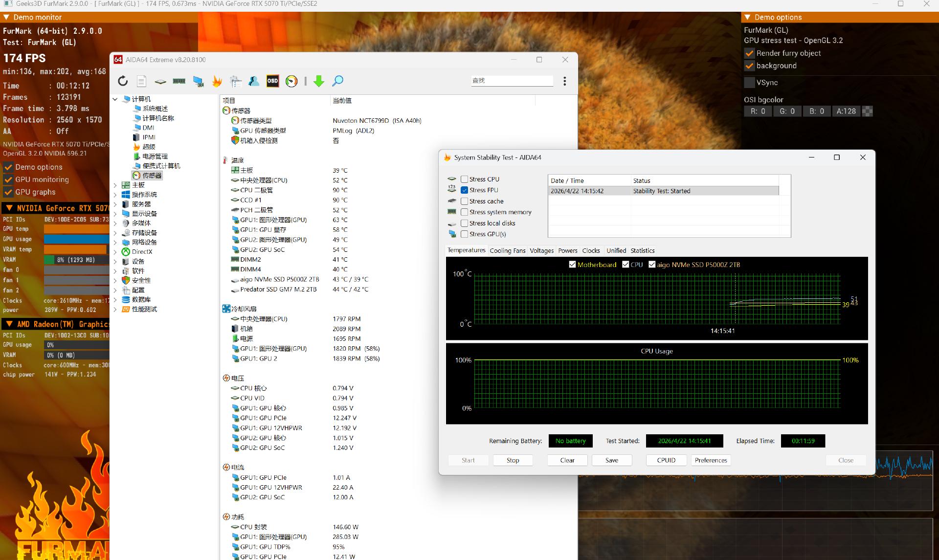Switch to the Voltages tab in stability test
939x560 pixels.
[x=541, y=250]
